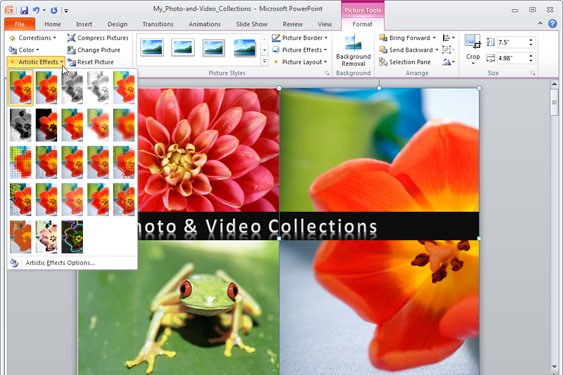Open the Review tab
Viewport: 563px width, 375px height.
tap(293, 24)
